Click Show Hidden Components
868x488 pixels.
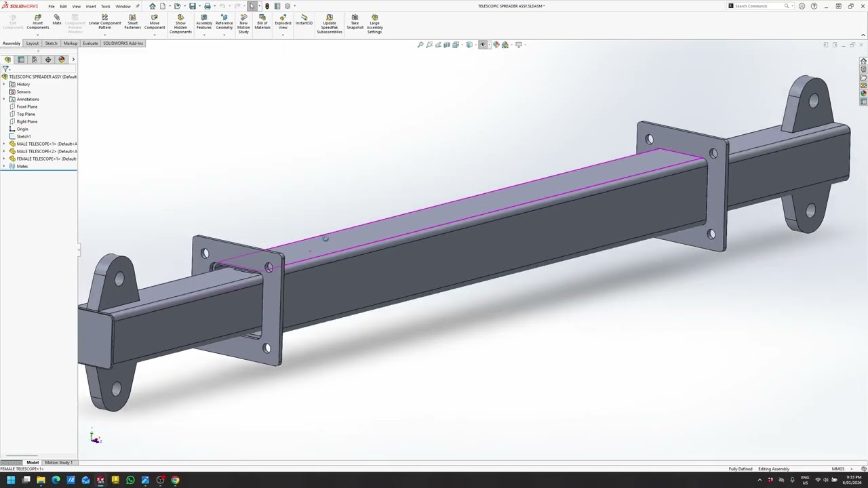180,24
